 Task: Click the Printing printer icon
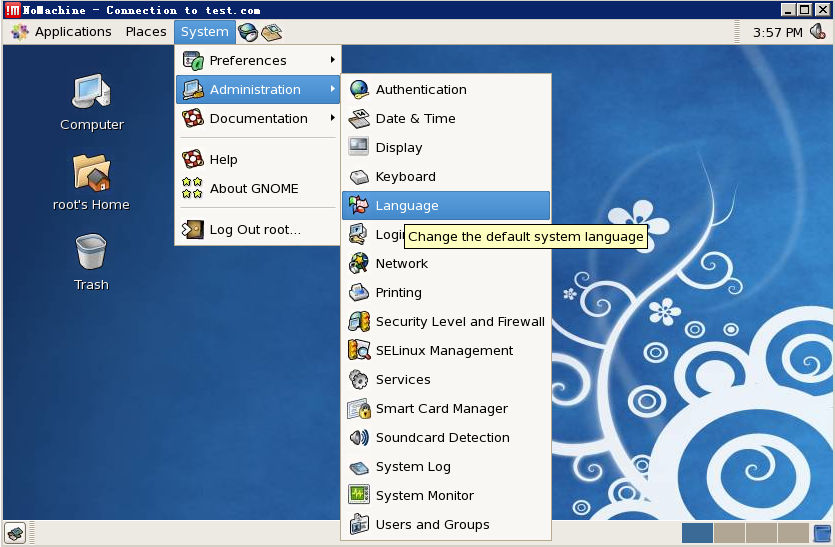(x=358, y=292)
